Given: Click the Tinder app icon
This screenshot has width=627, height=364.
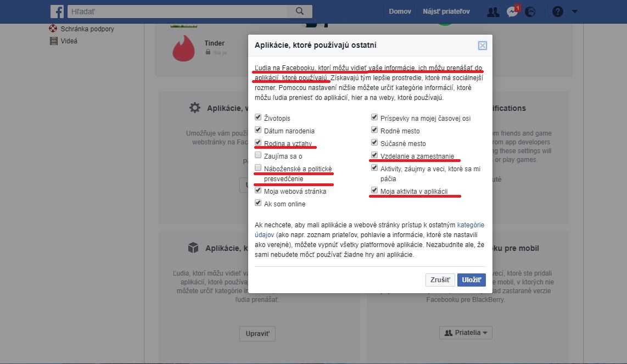Looking at the screenshot, I should (183, 48).
